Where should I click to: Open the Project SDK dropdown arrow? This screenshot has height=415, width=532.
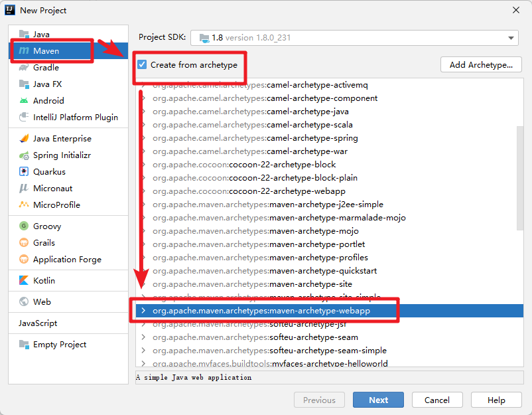coord(511,38)
